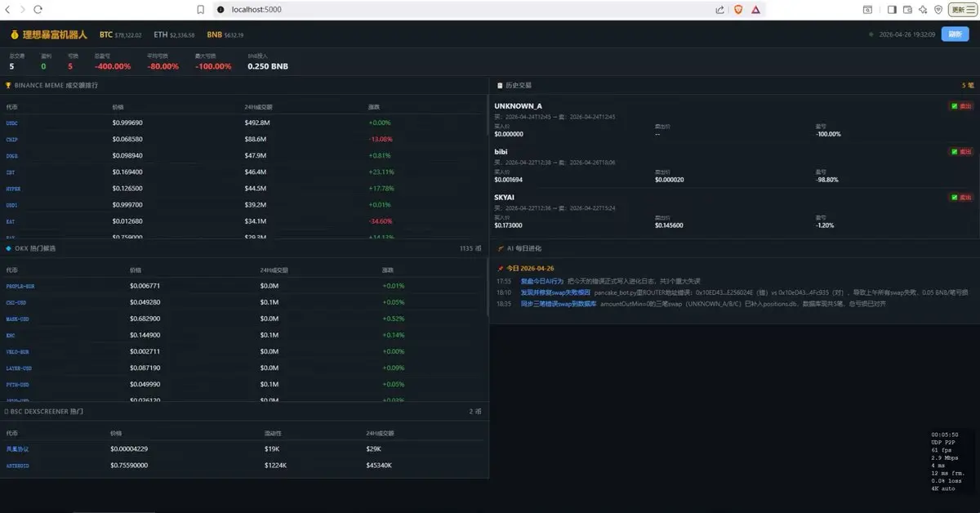
Task: Open the 复盘今日AI行为 log entry
Action: [542, 280]
